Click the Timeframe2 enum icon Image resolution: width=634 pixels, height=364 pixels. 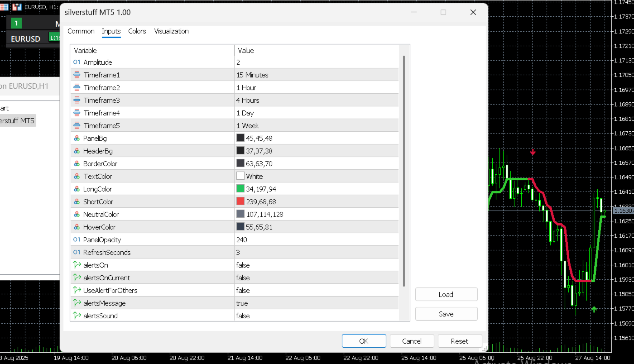77,87
